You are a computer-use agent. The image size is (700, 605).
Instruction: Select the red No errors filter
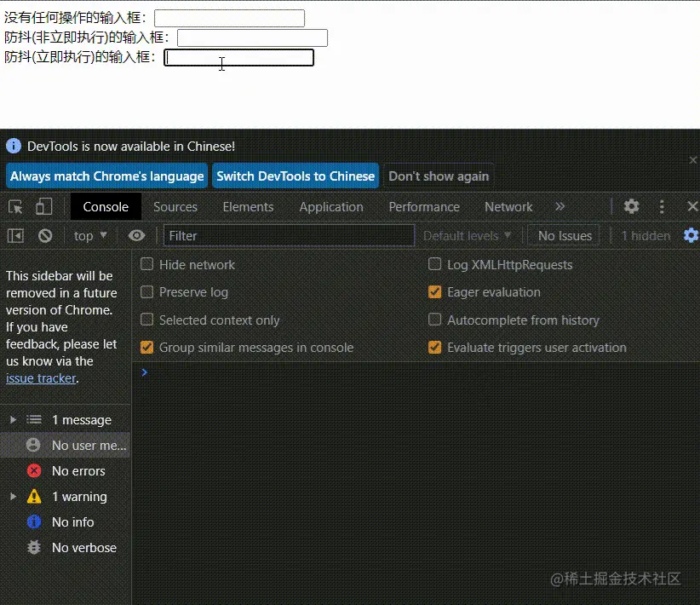click(x=66, y=471)
